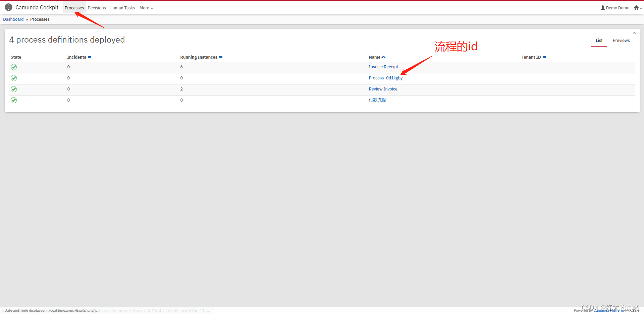This screenshot has height=314, width=644.
Task: Sort by Incidents column
Action: [x=79, y=57]
